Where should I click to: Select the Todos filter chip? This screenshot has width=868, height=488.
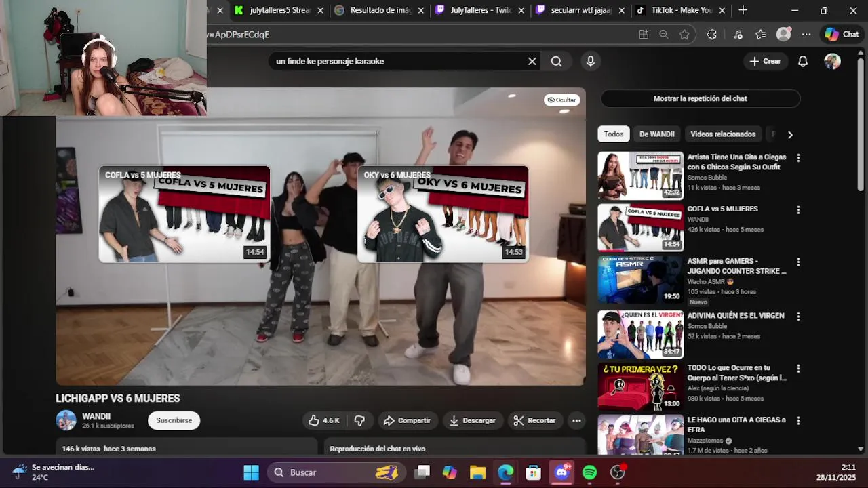click(x=614, y=134)
